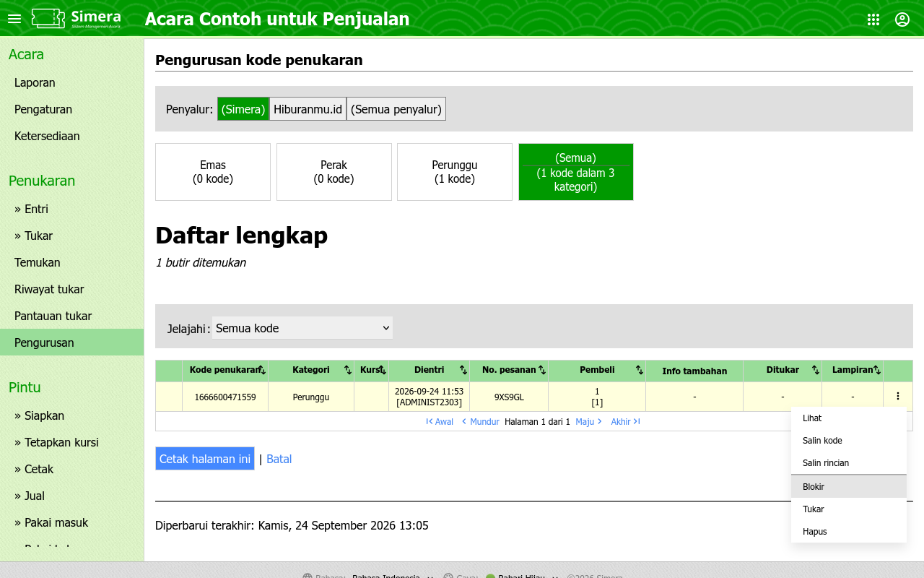The width and height of the screenshot is (924, 578).
Task: Open Tetapkan kursi in the sidebar
Action: (71, 442)
